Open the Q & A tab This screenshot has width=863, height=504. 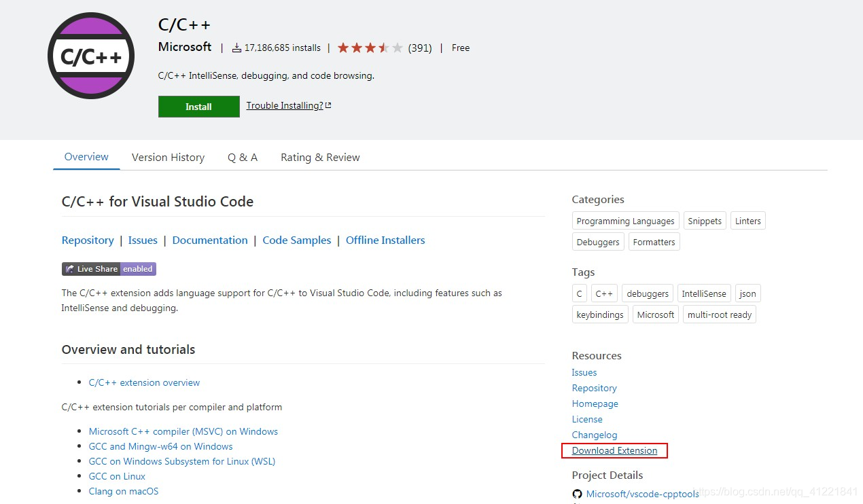point(243,157)
